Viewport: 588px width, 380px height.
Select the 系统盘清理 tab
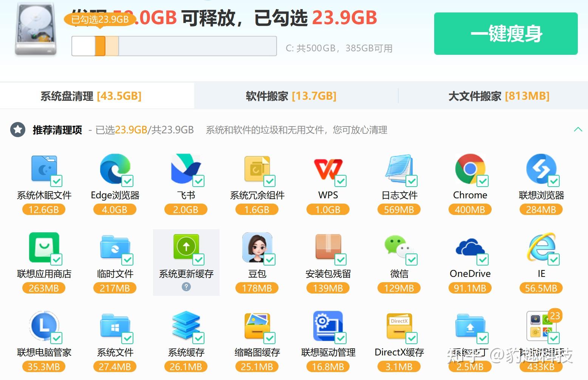coord(91,96)
